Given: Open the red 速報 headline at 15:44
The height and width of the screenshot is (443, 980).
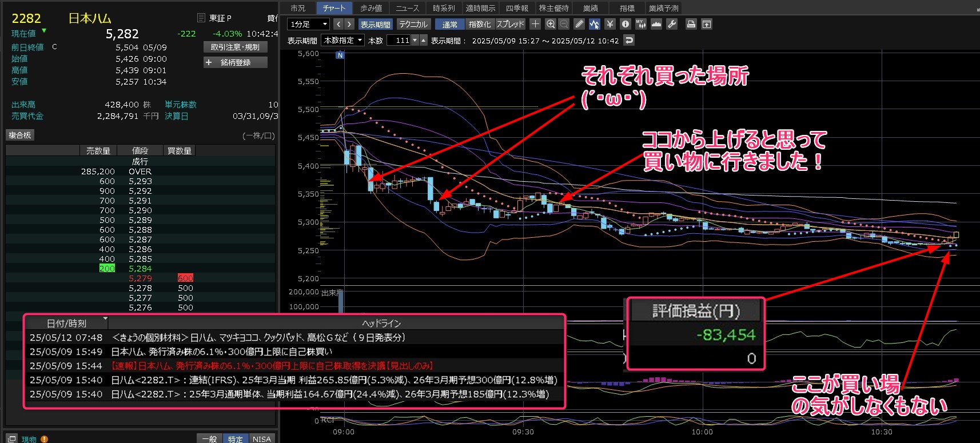Looking at the screenshot, I should (x=294, y=366).
